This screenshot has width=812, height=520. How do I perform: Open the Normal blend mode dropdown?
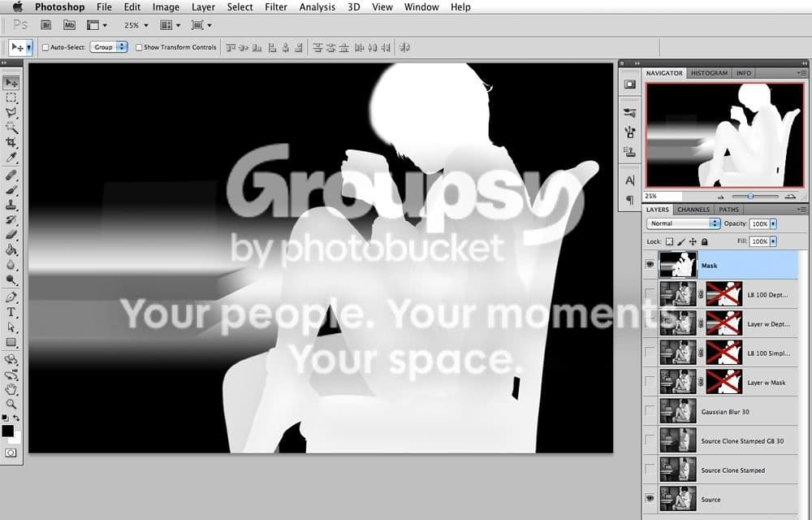point(683,223)
